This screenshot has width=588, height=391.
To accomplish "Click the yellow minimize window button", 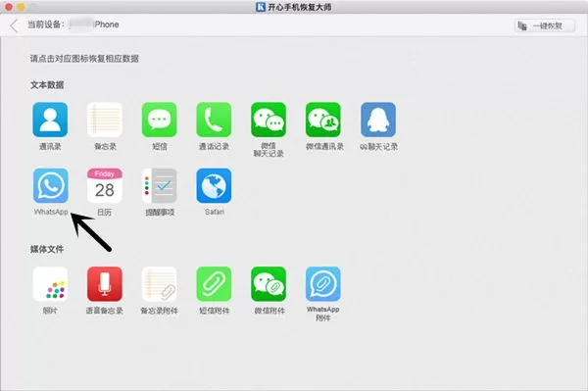I will click(x=21, y=7).
